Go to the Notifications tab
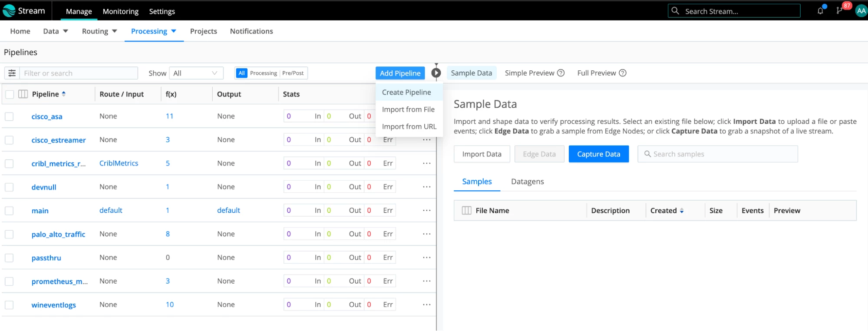The image size is (868, 331). click(251, 31)
